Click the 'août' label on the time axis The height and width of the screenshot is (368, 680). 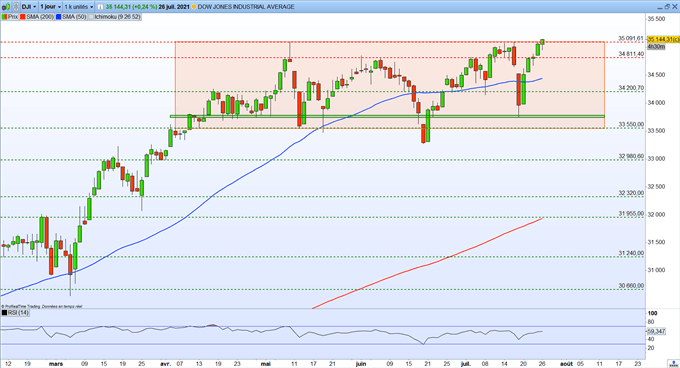pyautogui.click(x=566, y=364)
